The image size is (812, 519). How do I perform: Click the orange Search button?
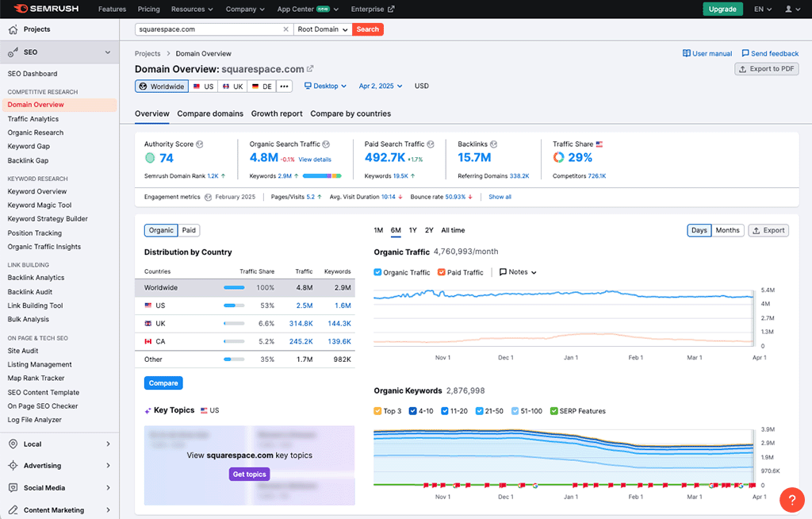click(368, 29)
